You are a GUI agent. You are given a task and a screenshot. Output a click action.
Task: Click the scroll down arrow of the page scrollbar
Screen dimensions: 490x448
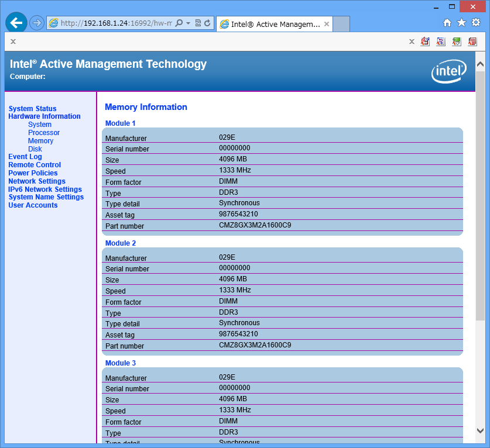[480, 430]
